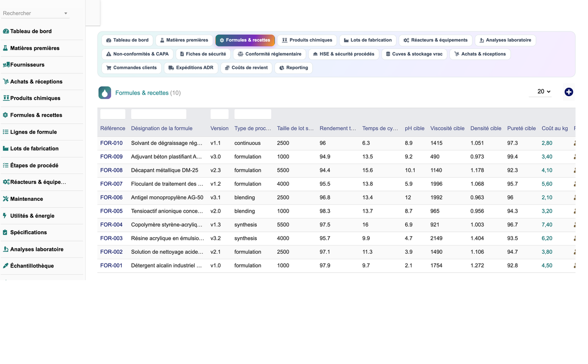Click the Type de procédé filter field
This screenshot has height=364, width=588.
tap(253, 114)
